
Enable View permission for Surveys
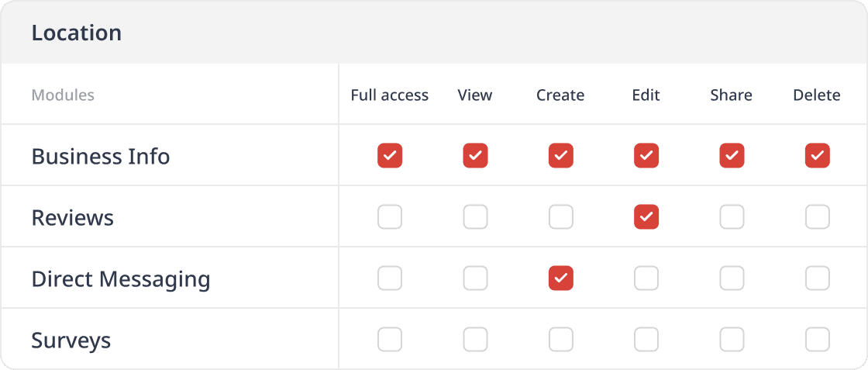click(x=475, y=340)
